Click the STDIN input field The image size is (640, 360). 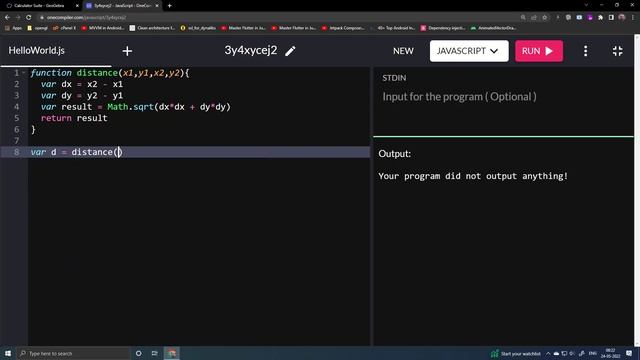point(503,97)
